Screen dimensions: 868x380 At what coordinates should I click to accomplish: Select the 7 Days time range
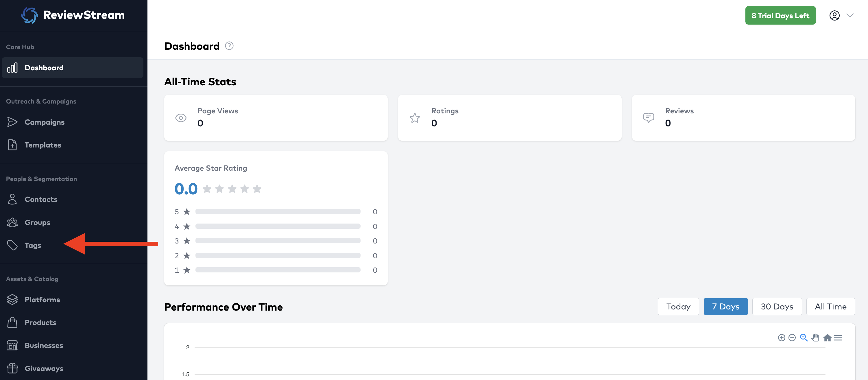click(725, 307)
